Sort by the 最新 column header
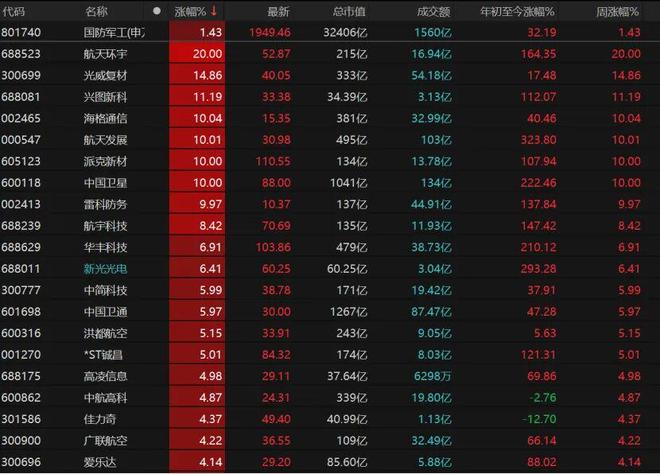 coord(278,12)
